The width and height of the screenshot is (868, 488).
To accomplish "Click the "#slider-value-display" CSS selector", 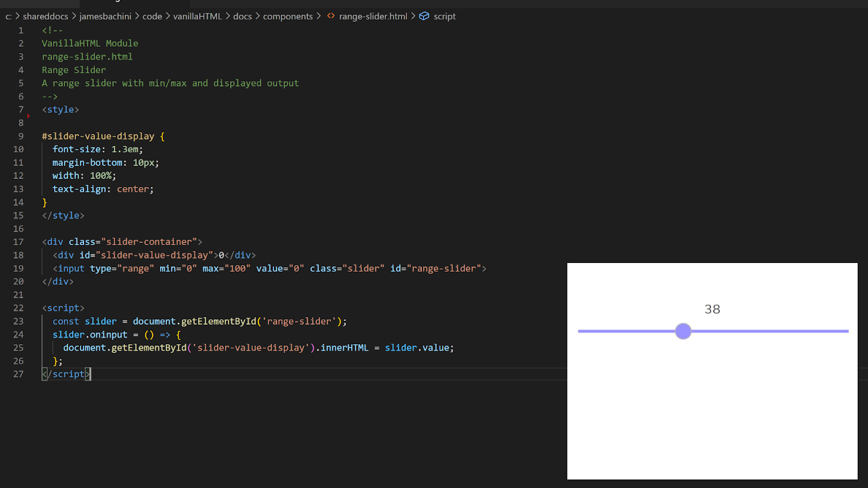I will [x=98, y=136].
